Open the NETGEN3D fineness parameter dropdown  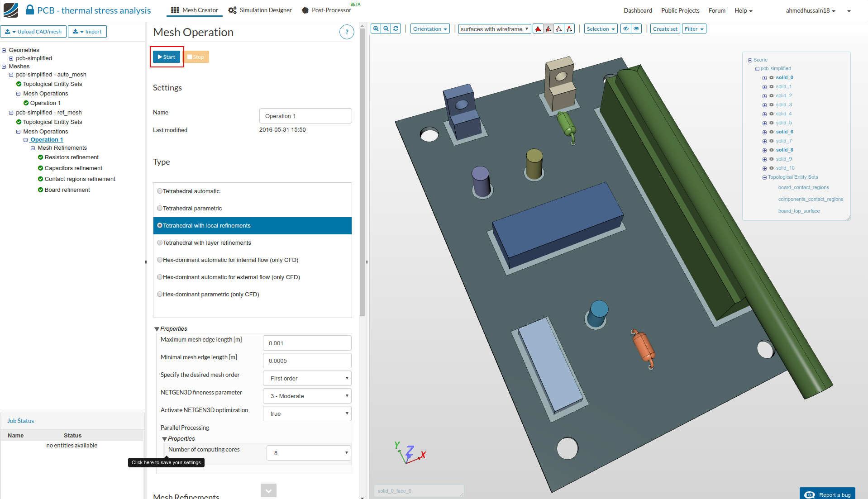tap(307, 396)
